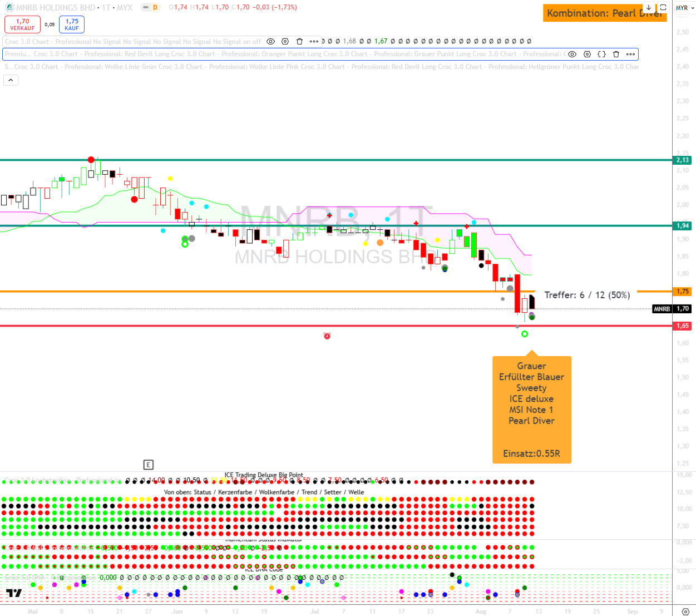Toggle visibility of the Premium Croc indicator

pyautogui.click(x=572, y=55)
